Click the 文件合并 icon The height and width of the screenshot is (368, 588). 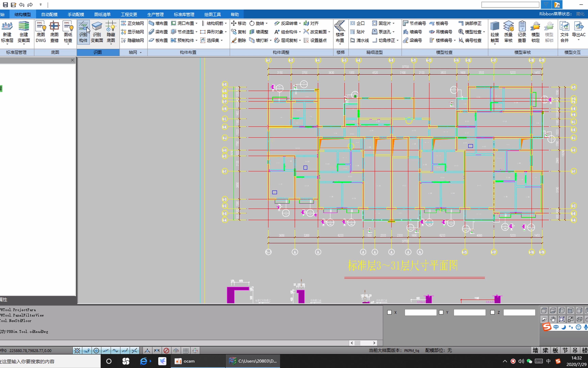click(x=564, y=32)
